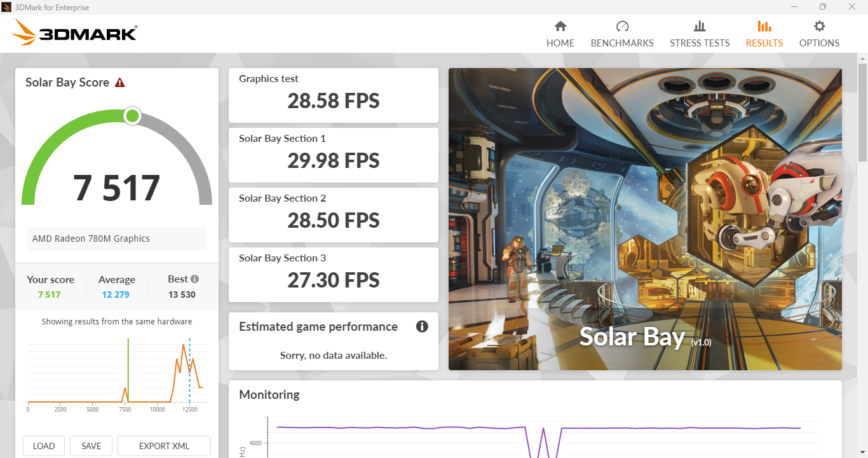The width and height of the screenshot is (868, 458).
Task: Click the Solar Bay preview image
Action: (645, 219)
